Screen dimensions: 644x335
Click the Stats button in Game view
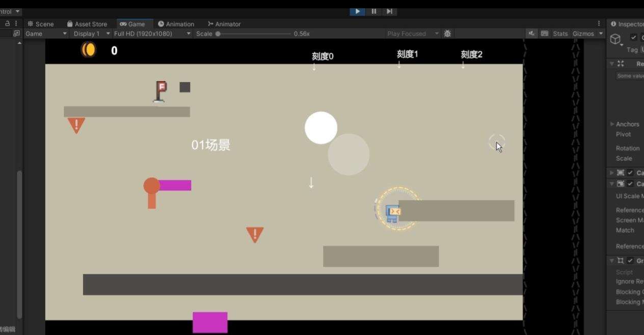click(x=559, y=34)
